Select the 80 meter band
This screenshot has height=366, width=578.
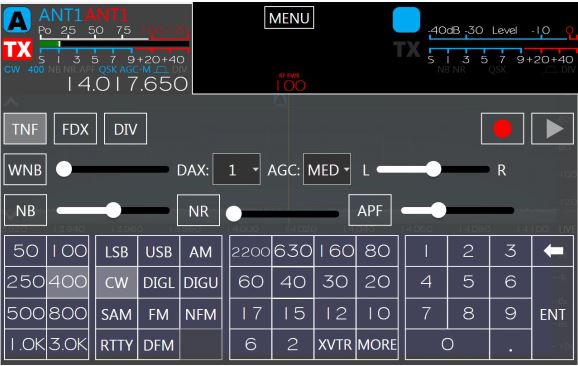377,251
